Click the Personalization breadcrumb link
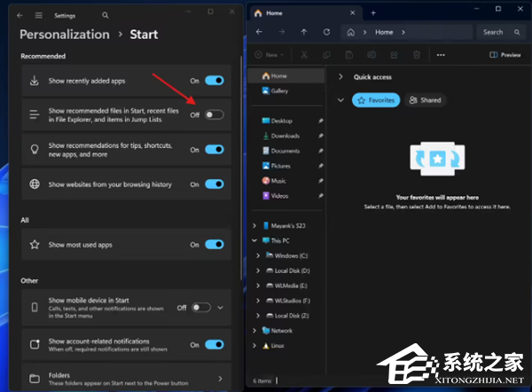Screen dimensions: 532x392 tap(65, 35)
